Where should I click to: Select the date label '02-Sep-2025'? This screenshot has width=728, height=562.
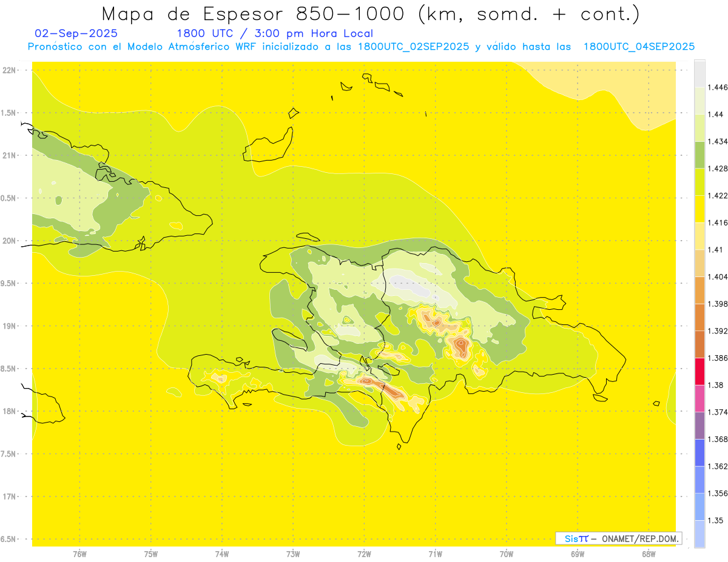click(76, 33)
